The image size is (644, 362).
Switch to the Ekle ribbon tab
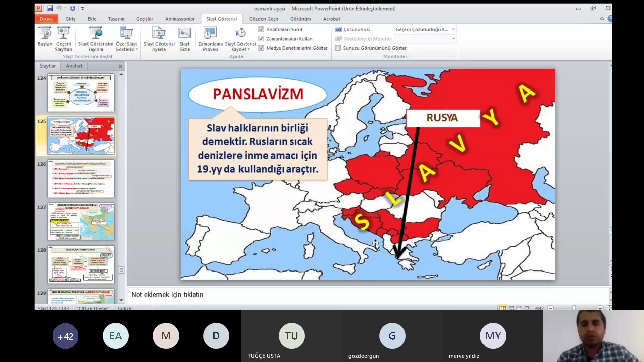[92, 19]
